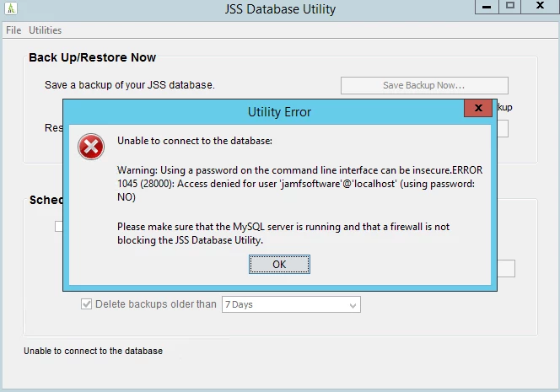The width and height of the screenshot is (560, 392).
Task: Toggle the Delete backups older than checkbox
Action: 86,304
